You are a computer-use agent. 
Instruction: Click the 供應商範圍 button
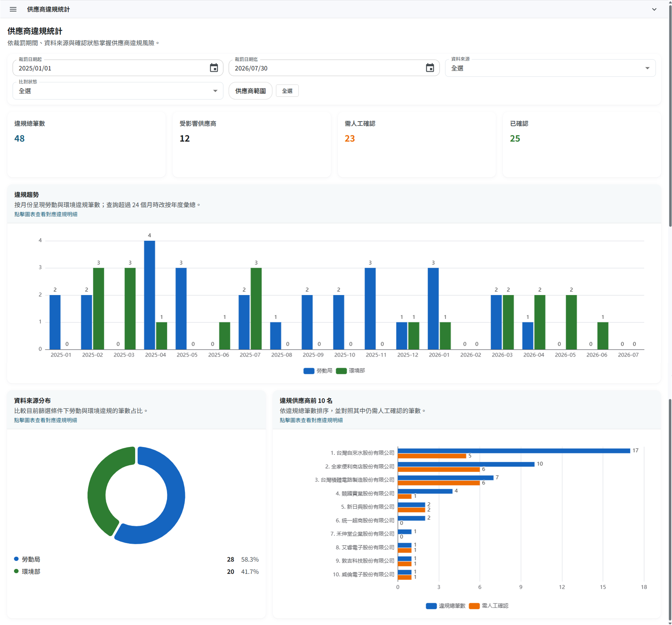[x=250, y=91]
